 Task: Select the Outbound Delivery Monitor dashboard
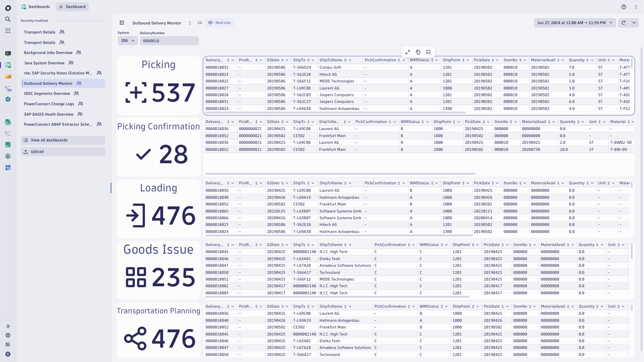tap(48, 83)
